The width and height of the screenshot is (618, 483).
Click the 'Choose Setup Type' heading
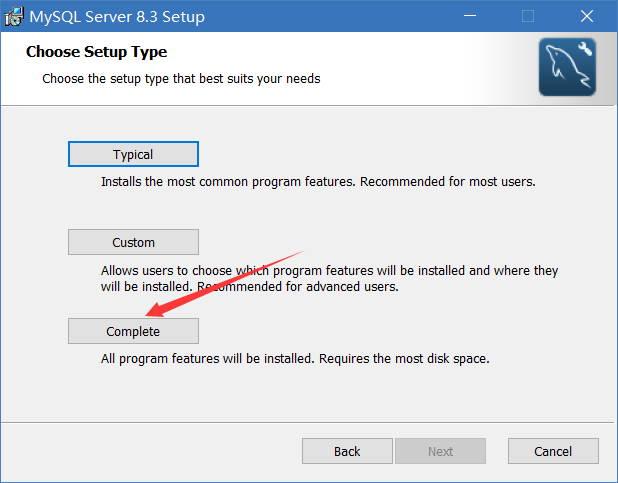[97, 52]
